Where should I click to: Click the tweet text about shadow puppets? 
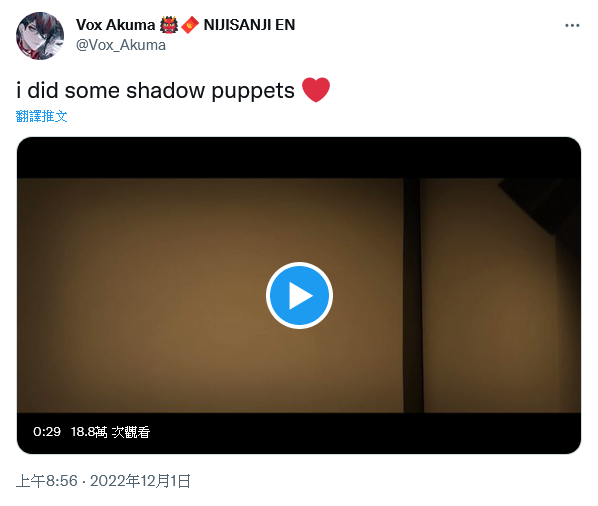tap(155, 91)
